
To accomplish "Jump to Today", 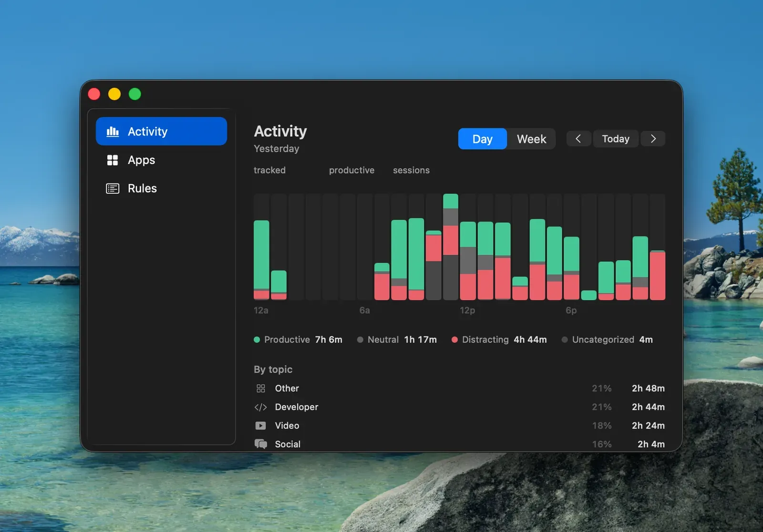I will (x=616, y=139).
